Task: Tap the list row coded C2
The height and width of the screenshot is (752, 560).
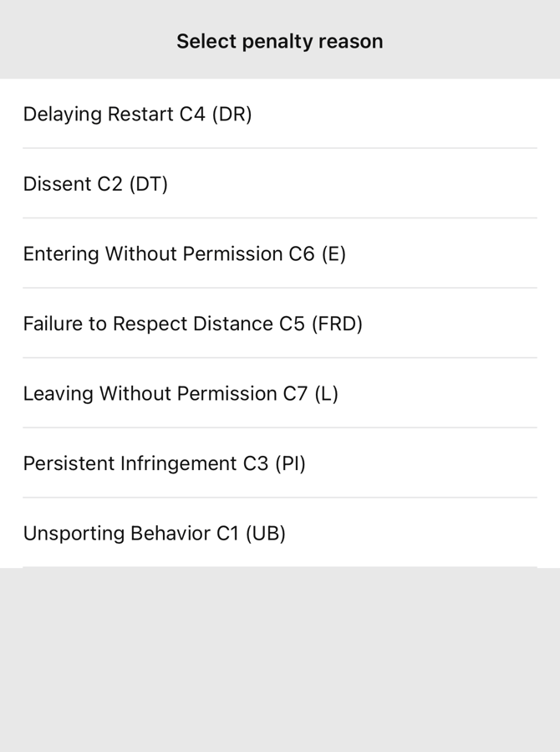Action: [280, 183]
